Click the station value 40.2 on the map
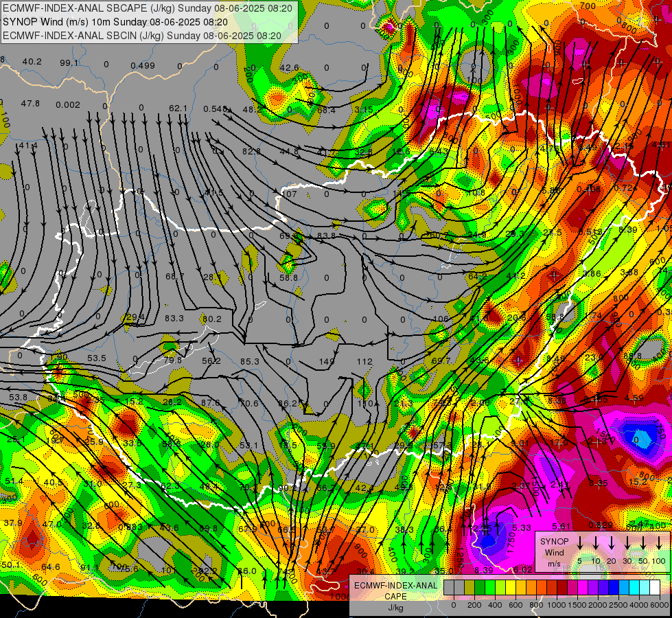672x618 pixels. tap(32, 62)
